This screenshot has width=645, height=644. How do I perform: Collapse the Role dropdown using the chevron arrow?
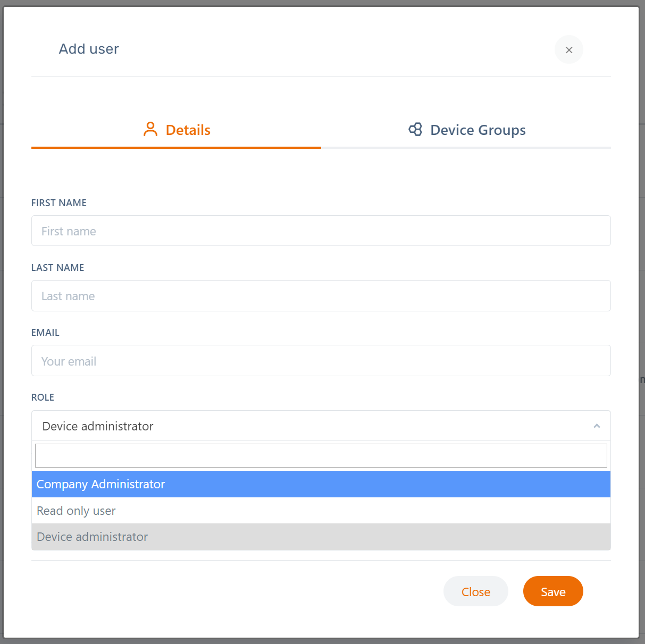[597, 426]
